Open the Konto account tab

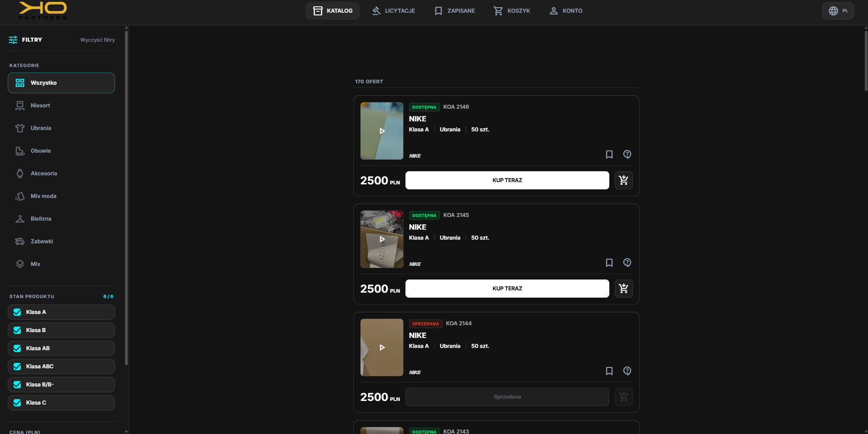tap(566, 11)
